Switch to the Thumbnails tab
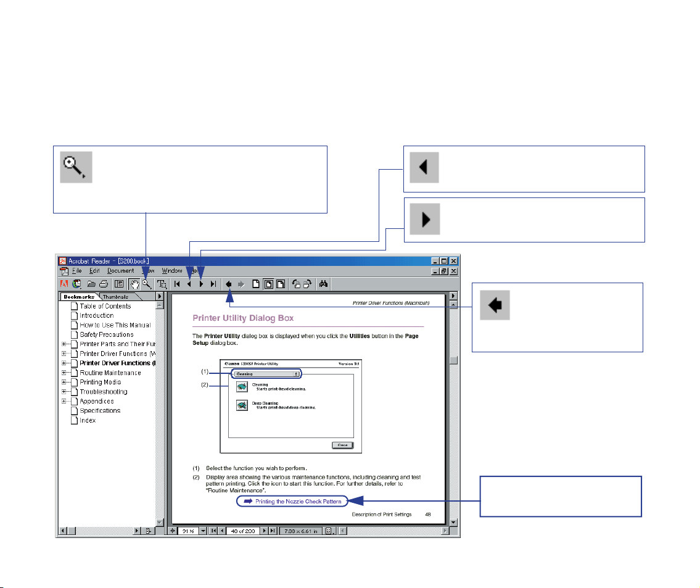Screen dimensions: 700x588 [x=115, y=297]
